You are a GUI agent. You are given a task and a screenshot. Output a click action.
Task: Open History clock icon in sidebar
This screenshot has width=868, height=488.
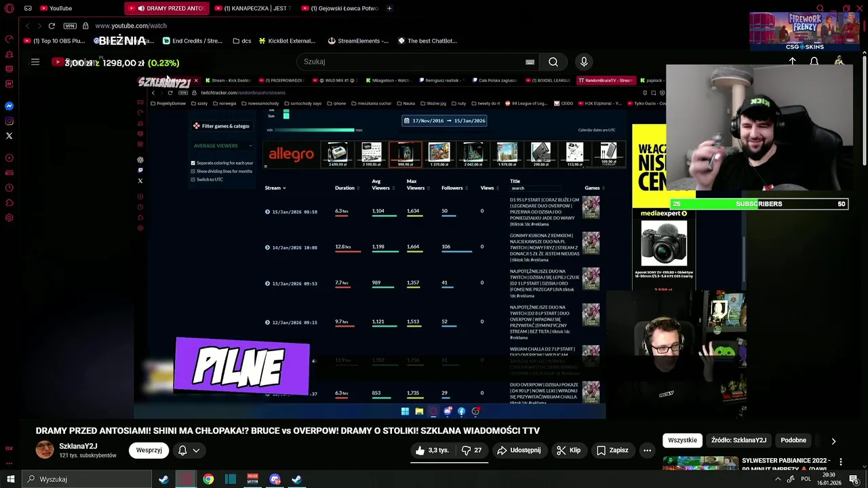9,188
